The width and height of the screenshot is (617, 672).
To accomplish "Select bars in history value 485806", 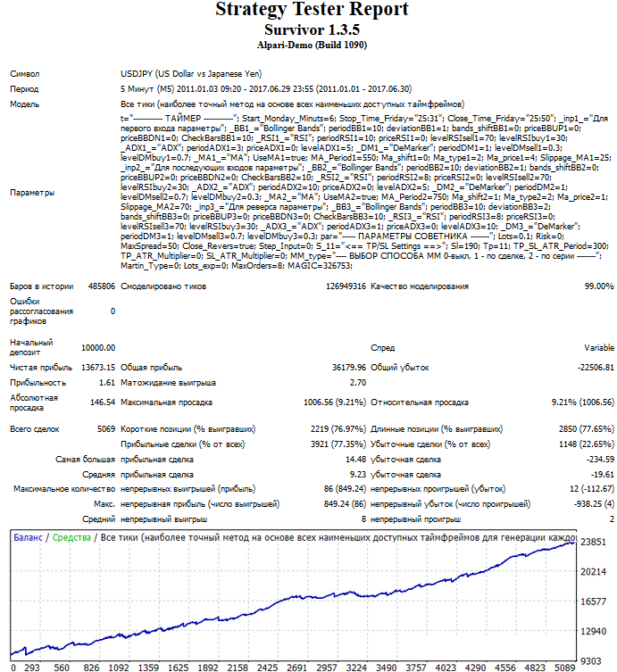I will (102, 286).
